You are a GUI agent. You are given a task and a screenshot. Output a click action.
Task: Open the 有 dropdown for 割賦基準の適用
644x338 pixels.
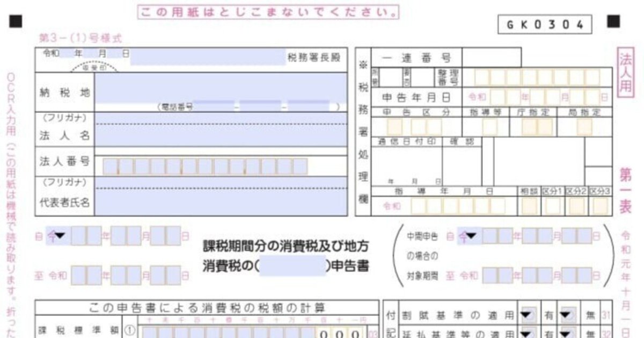[527, 314]
